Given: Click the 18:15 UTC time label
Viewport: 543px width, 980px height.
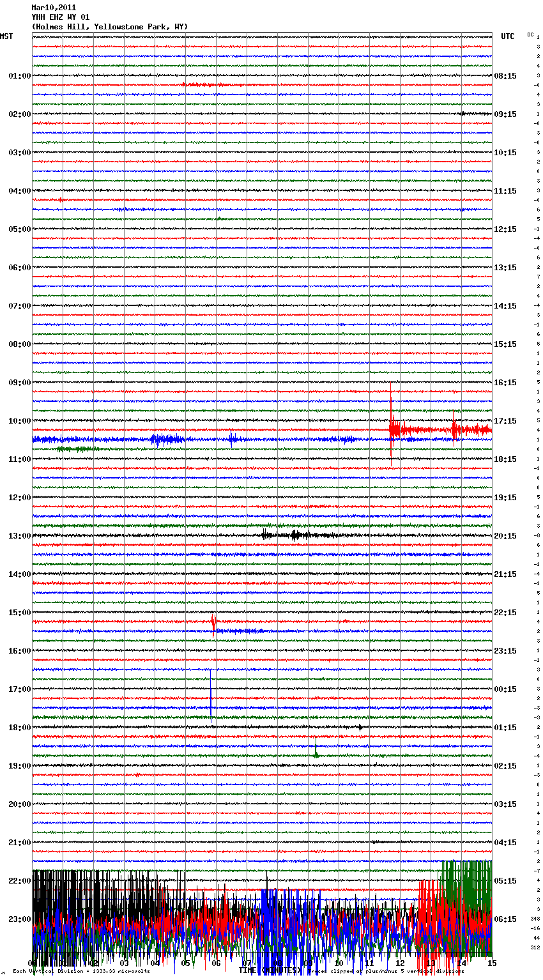Looking at the screenshot, I should click(x=505, y=459).
